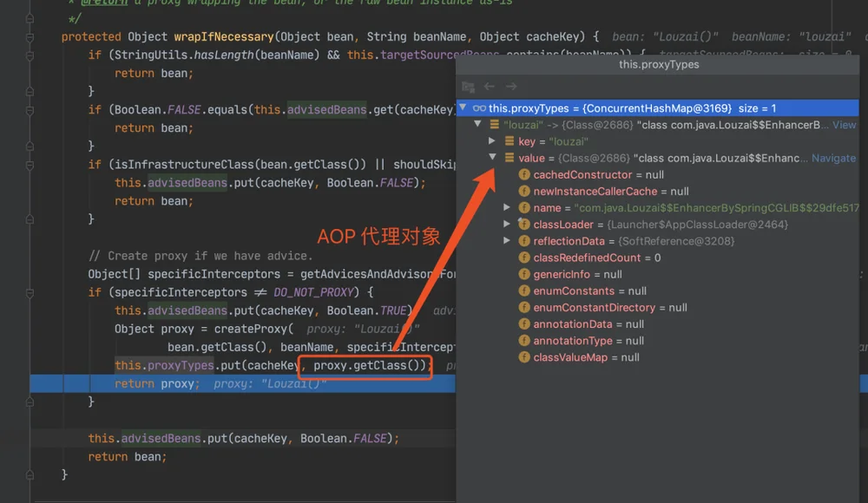Expand the classLoader field node

[507, 224]
